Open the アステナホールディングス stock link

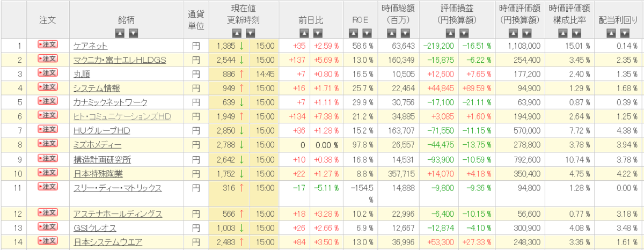coord(118,214)
